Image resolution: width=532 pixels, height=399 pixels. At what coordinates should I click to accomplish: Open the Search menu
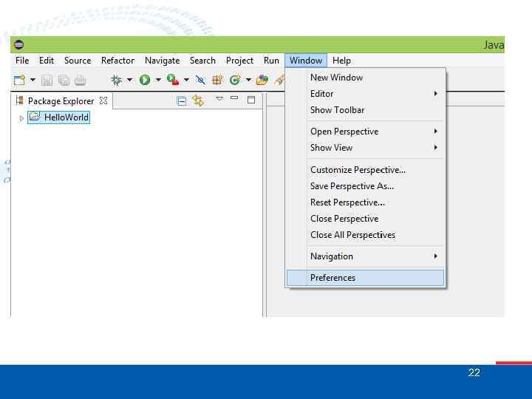[x=202, y=61]
